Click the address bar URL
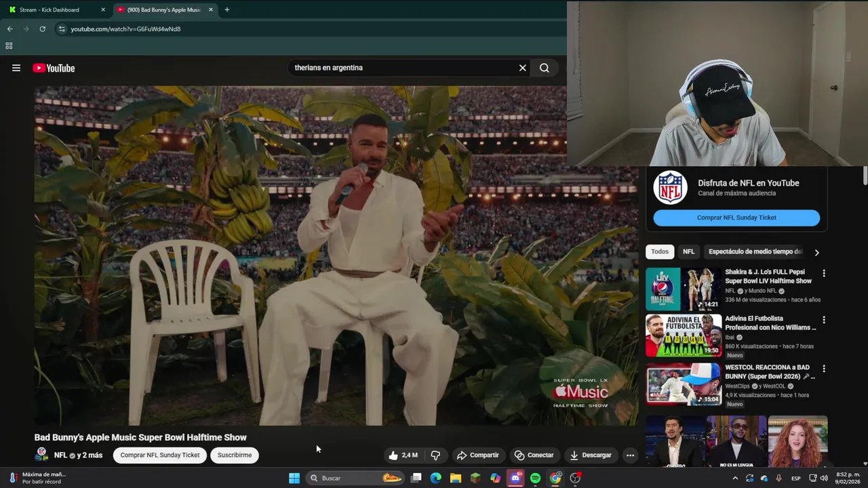Image resolution: width=868 pixels, height=488 pixels. point(125,29)
